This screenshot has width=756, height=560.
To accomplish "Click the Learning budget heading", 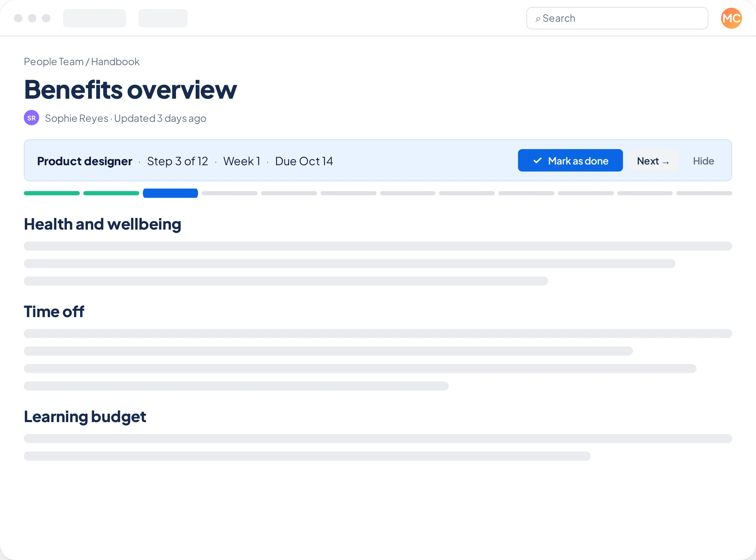I will (x=85, y=417).
